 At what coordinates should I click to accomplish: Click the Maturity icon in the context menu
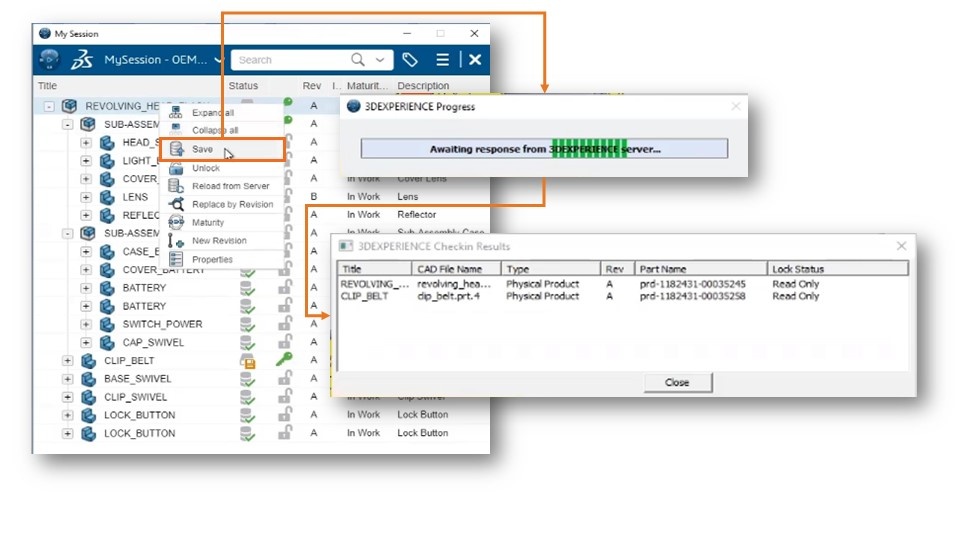point(176,222)
